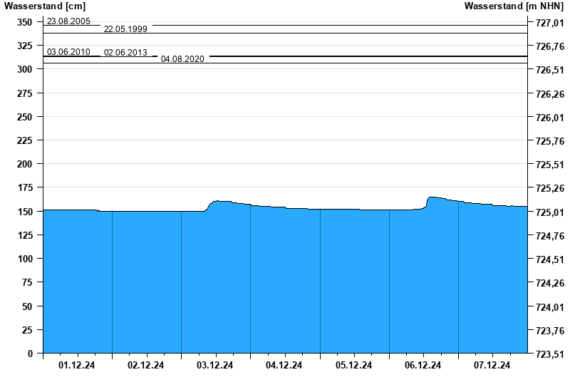The width and height of the screenshot is (570, 392).
Task: Click the 04.08.2020 historical level label
Action: pyautogui.click(x=182, y=59)
